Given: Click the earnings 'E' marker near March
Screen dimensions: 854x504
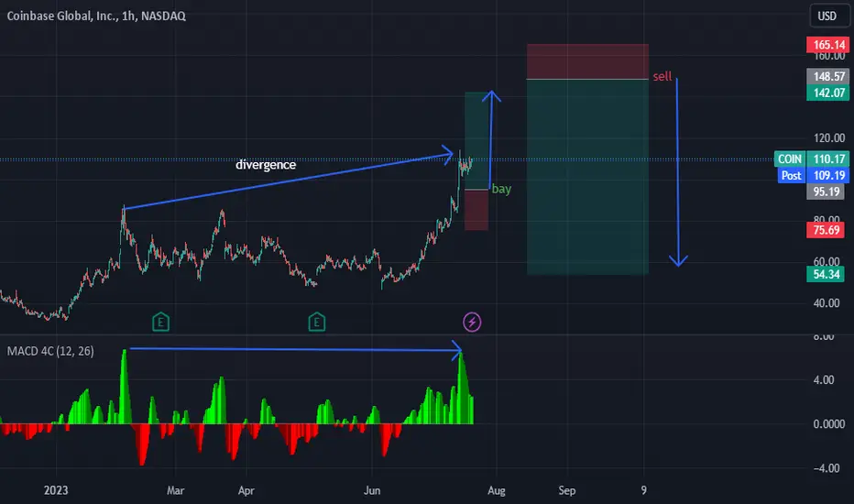Looking at the screenshot, I should [160, 322].
